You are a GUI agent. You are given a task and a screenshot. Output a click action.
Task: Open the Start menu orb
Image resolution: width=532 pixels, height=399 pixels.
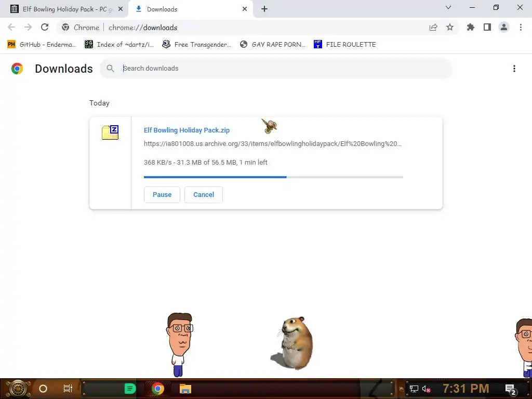coord(18,389)
